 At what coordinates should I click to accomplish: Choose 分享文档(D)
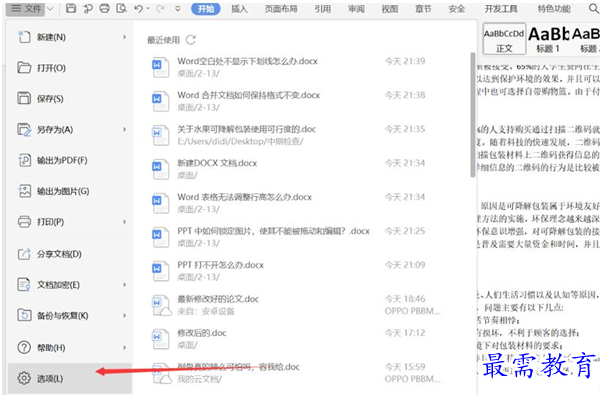pos(70,254)
